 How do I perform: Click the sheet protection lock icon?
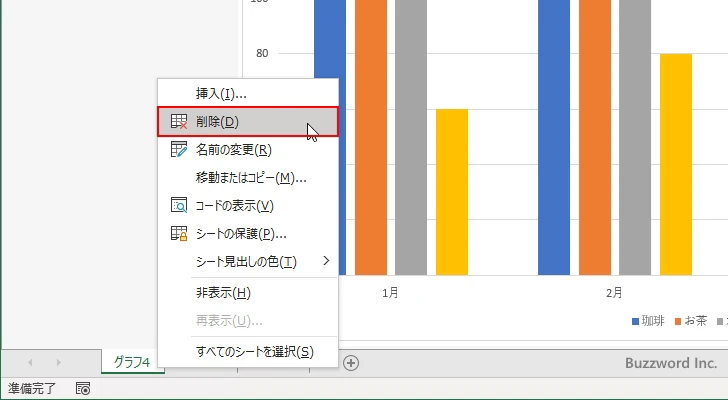pyautogui.click(x=179, y=233)
